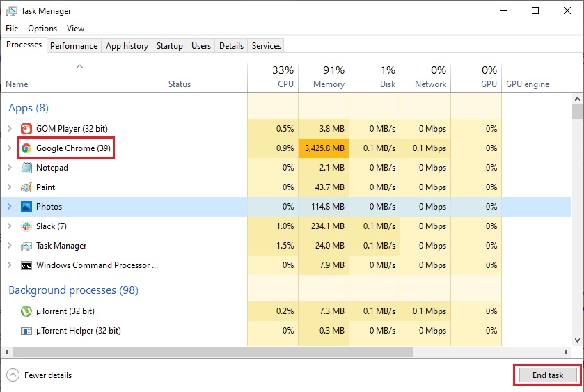Sort by the CPU column header

[x=273, y=77]
